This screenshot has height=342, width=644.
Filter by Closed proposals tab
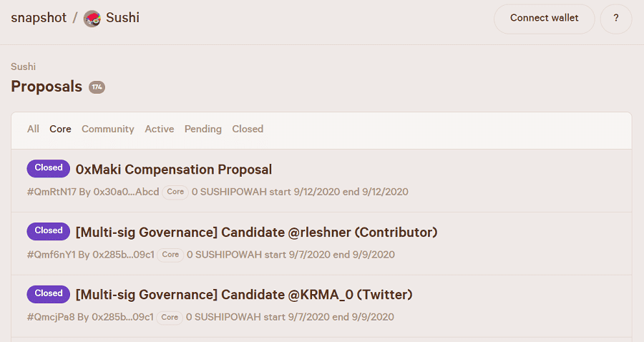(x=248, y=130)
